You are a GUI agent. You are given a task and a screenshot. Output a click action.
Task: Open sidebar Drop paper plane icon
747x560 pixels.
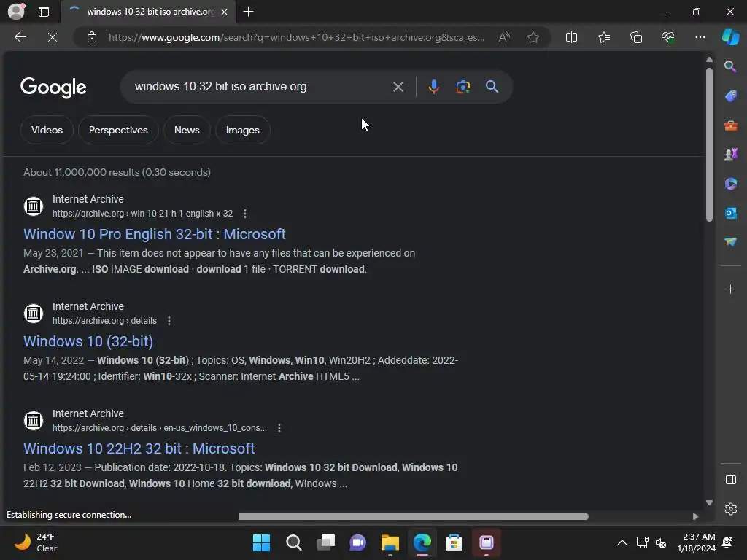[x=730, y=242]
